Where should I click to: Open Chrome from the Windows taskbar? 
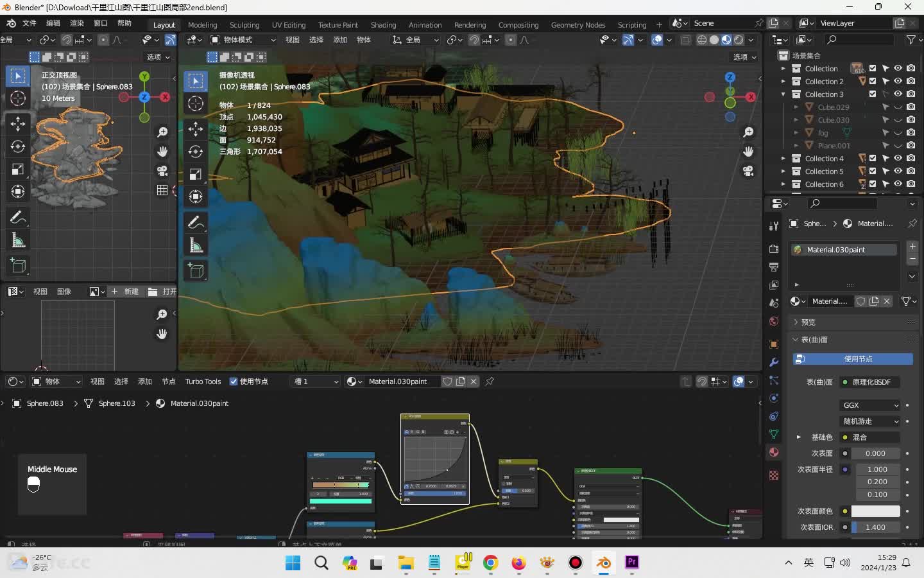490,563
